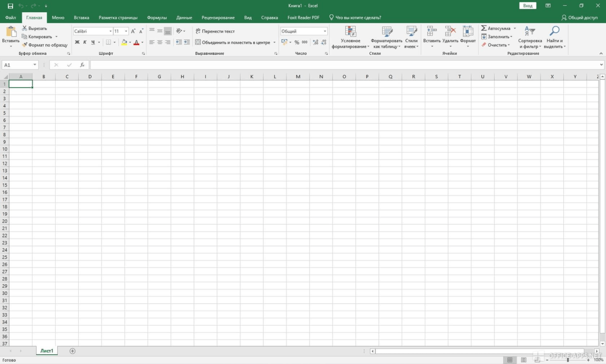Image resolution: width=606 pixels, height=364 pixels.
Task: Click the Общий доступ share button
Action: pyautogui.click(x=579, y=18)
